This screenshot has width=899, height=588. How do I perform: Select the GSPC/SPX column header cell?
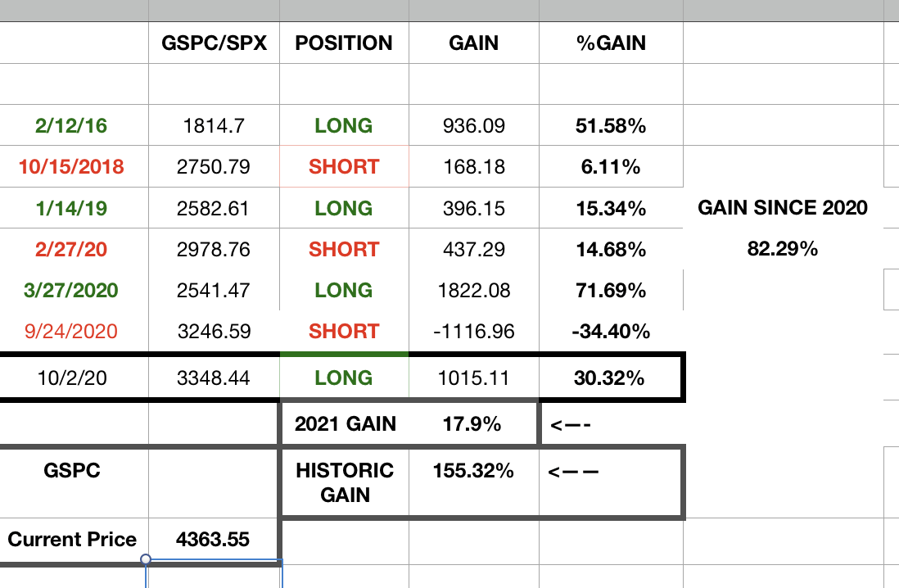click(214, 43)
